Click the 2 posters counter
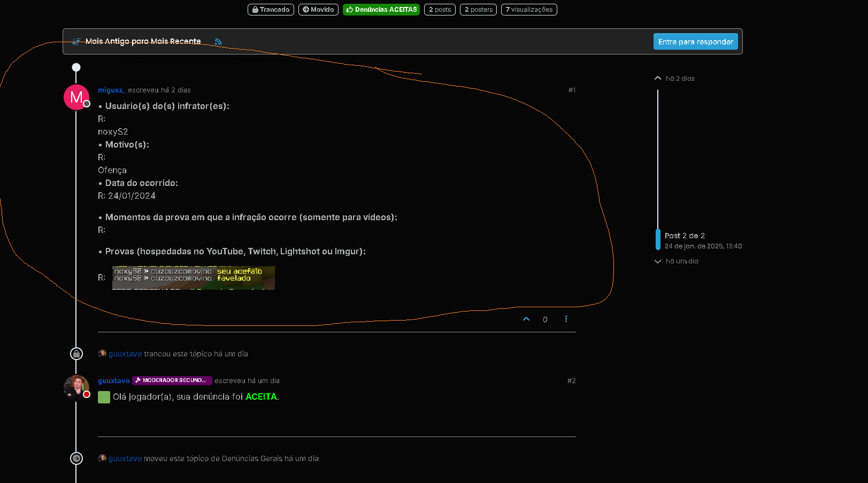 coord(478,10)
